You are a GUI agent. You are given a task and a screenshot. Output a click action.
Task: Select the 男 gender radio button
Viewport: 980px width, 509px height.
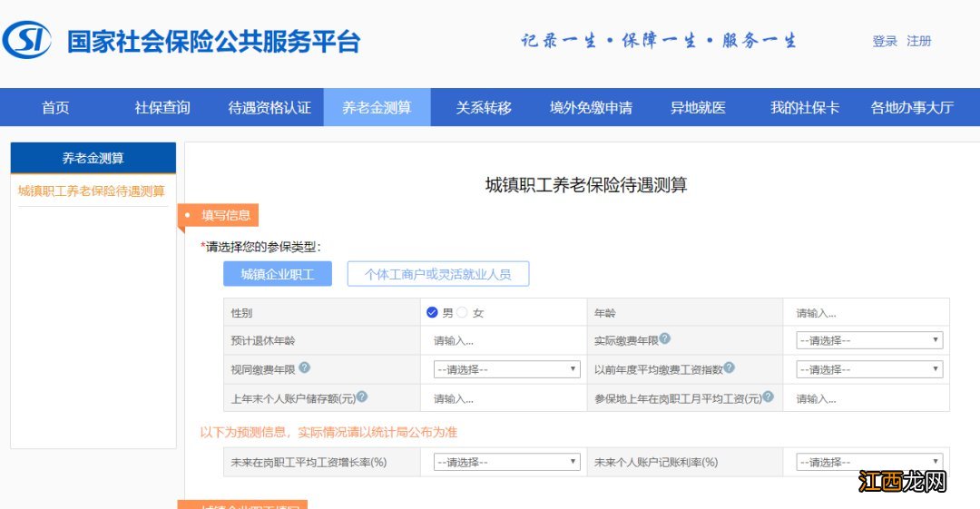tap(432, 312)
